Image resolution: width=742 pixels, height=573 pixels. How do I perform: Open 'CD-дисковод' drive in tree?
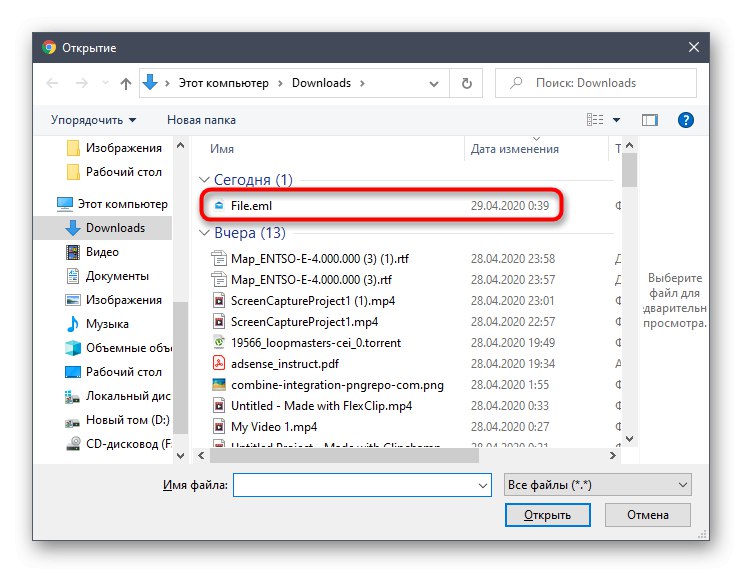click(118, 444)
